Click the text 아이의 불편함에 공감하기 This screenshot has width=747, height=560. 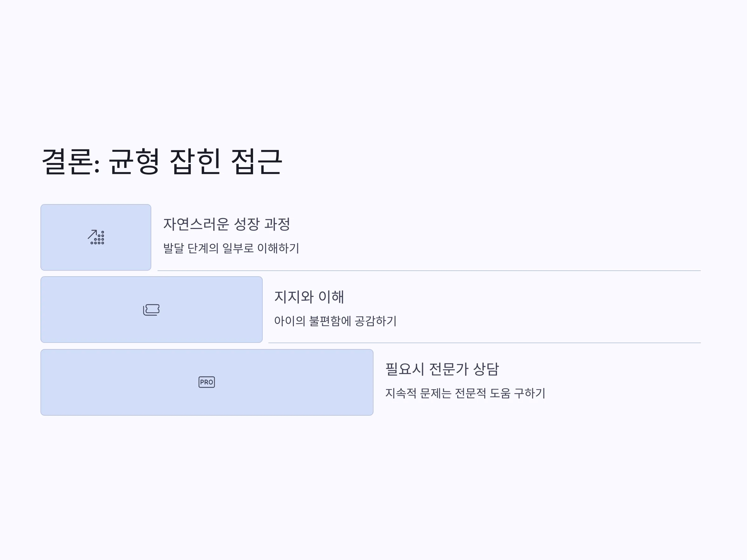[335, 321]
